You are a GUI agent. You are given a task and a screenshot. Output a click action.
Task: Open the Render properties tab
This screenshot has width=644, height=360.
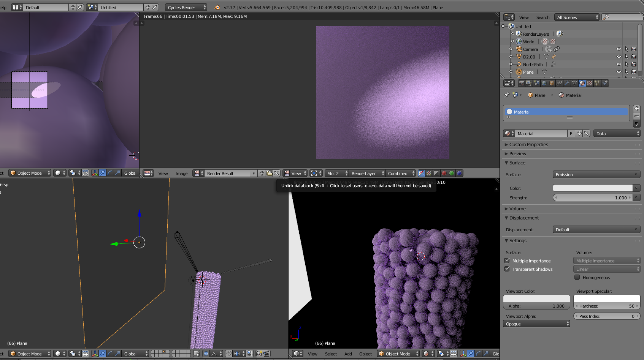pos(521,83)
